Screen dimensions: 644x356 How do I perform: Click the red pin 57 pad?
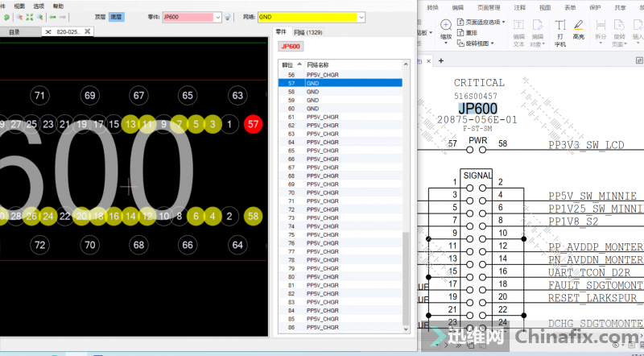click(x=254, y=124)
